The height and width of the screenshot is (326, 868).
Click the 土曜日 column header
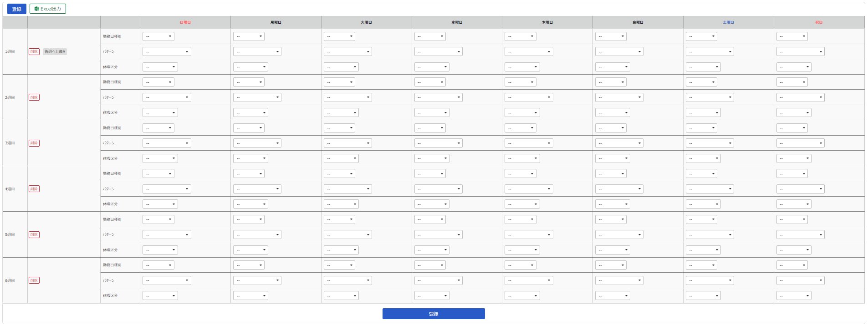(x=728, y=22)
